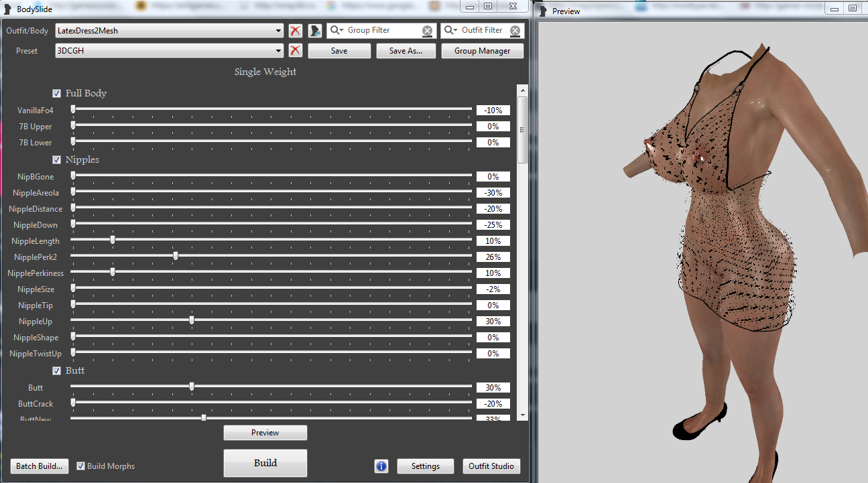Screen dimensions: 868x483
Task: Clear the Outfit Filter search field
Action: pos(515,31)
